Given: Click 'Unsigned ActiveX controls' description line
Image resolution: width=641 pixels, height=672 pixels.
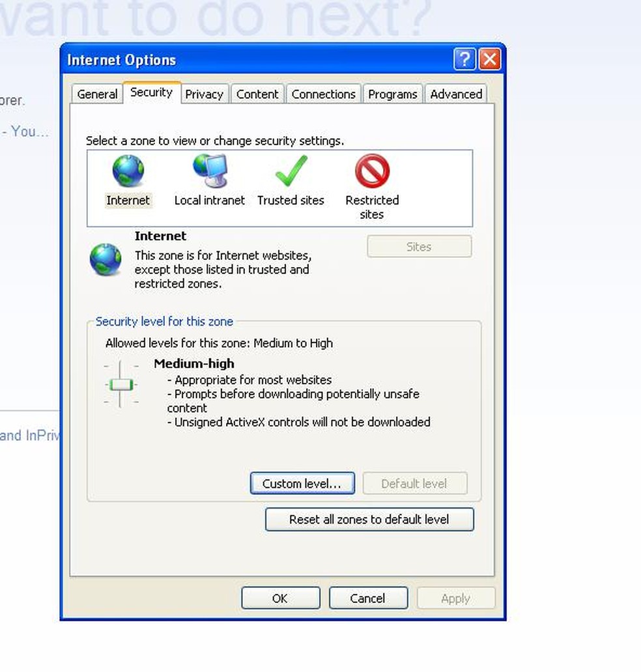Looking at the screenshot, I should click(x=299, y=422).
